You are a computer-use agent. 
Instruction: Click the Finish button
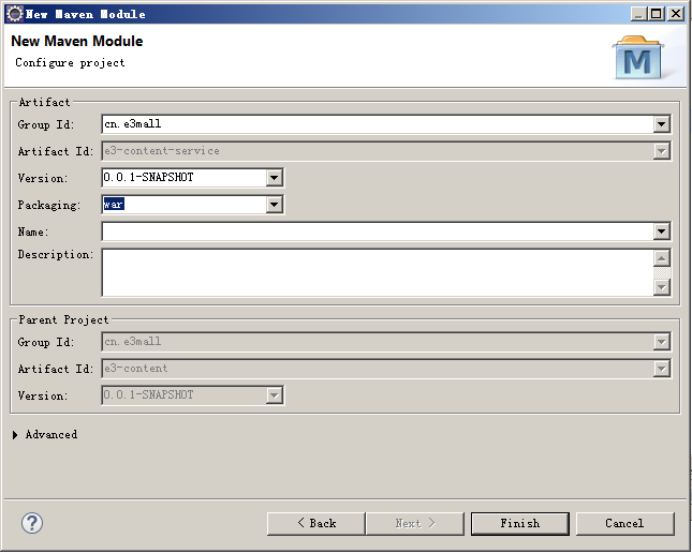click(x=520, y=524)
